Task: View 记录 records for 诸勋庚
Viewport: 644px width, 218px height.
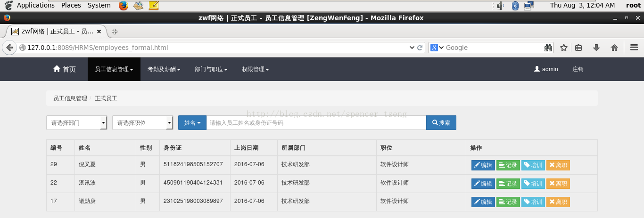Action: pos(508,202)
